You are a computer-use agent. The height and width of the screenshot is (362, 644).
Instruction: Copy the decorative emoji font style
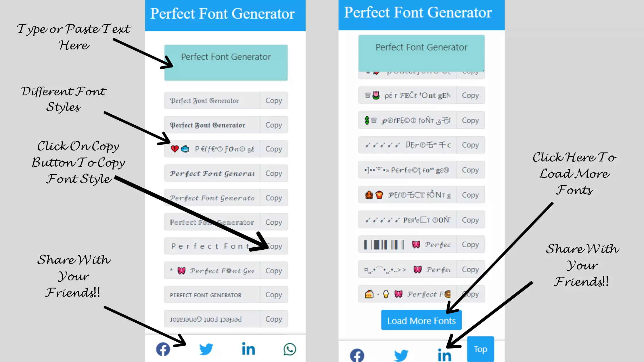tap(273, 149)
